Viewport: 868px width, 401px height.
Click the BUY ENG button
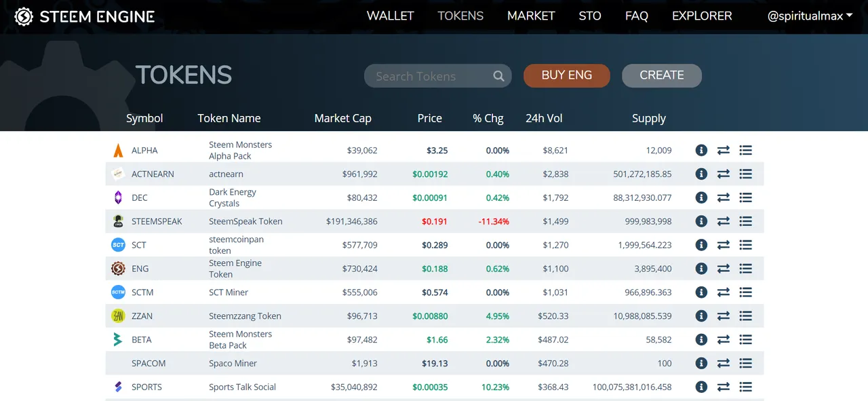(567, 75)
